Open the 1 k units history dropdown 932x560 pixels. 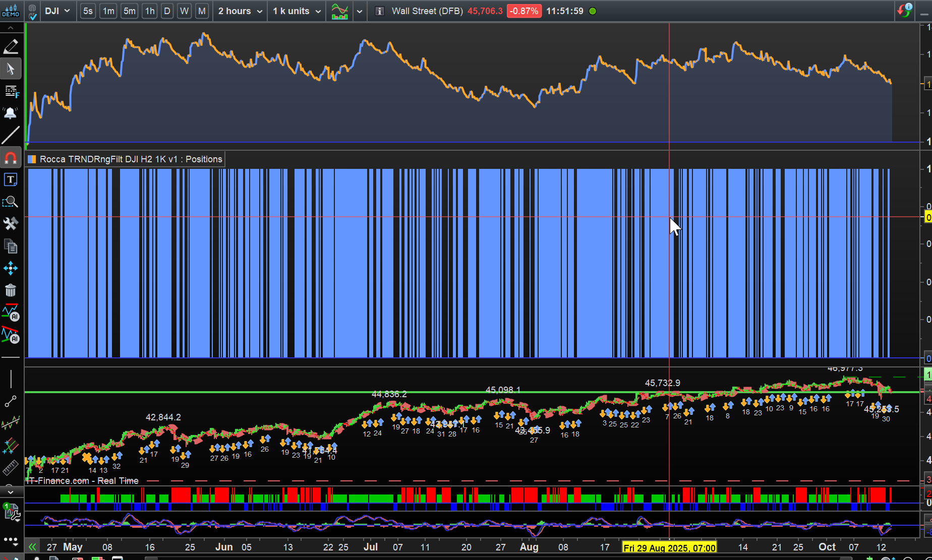click(297, 11)
